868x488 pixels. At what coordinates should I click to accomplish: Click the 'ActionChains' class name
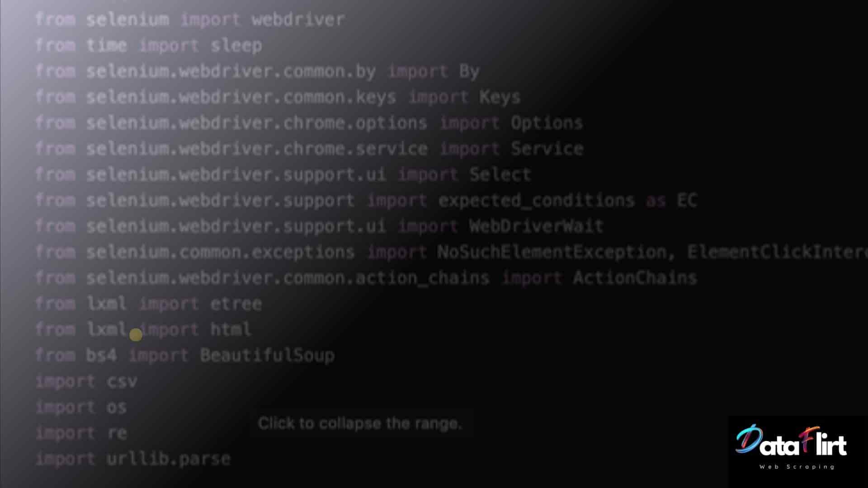pos(635,278)
